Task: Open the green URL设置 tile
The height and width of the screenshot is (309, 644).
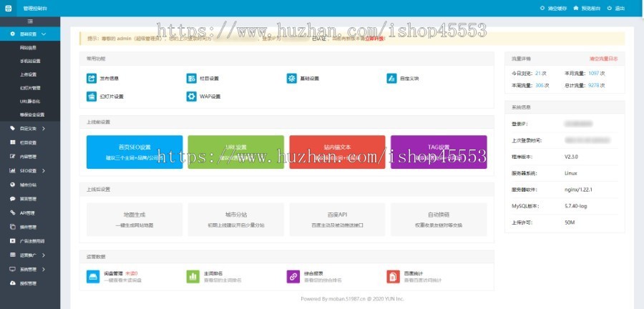Action: pyautogui.click(x=235, y=152)
